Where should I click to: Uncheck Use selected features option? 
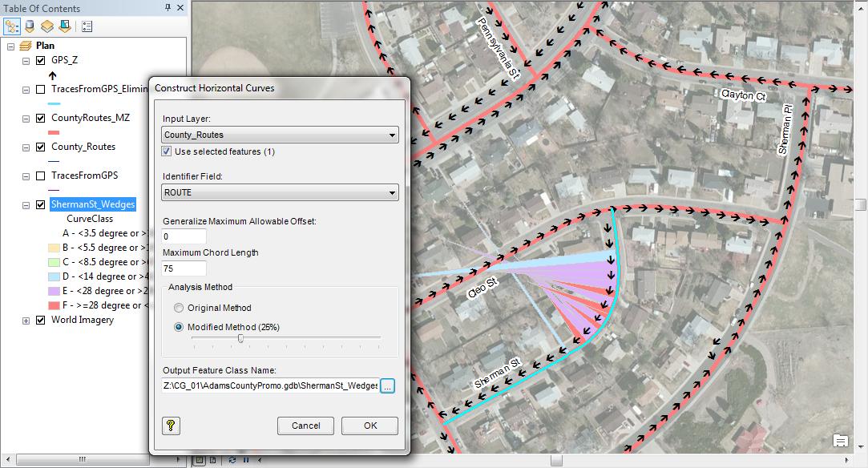[166, 151]
